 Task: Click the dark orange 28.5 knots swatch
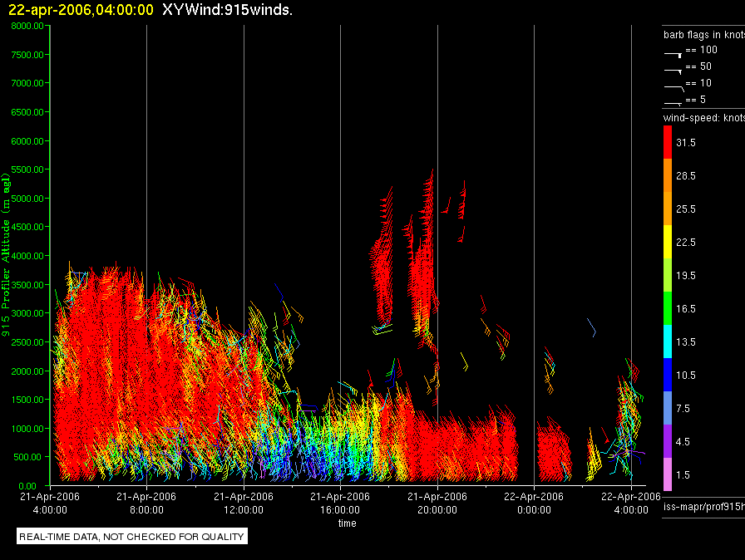668,175
